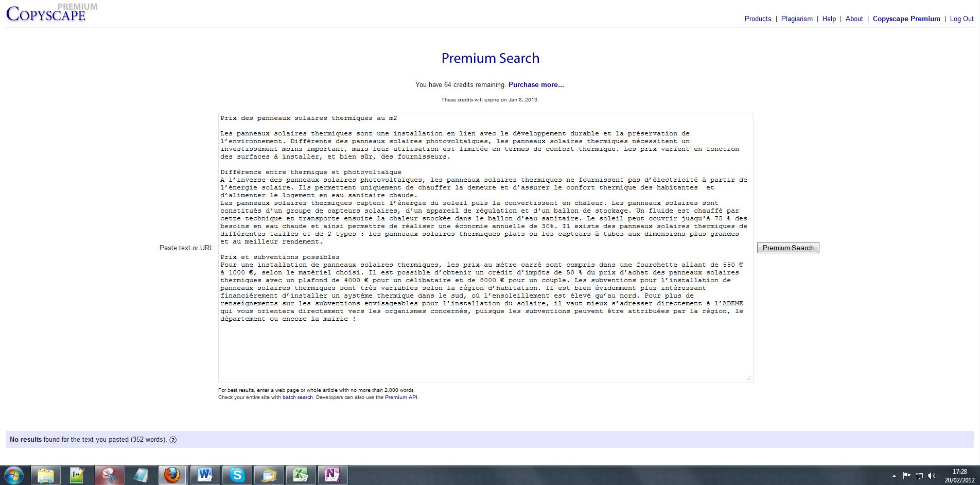Open Notepad++ from the taskbar

click(x=77, y=475)
